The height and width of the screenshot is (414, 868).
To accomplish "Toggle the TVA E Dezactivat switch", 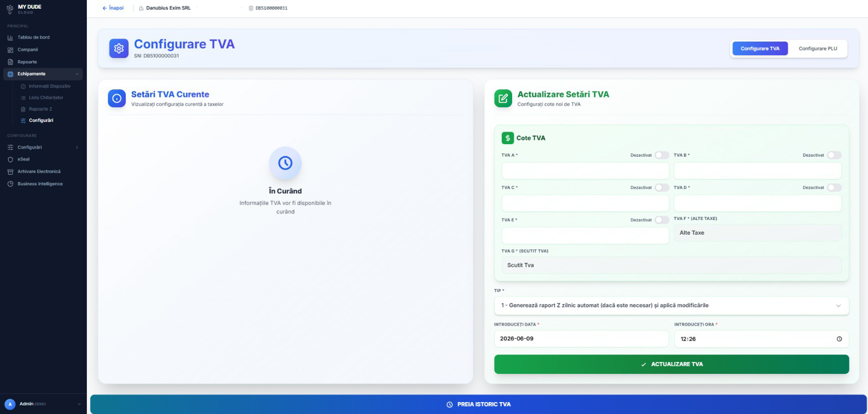I will pos(662,220).
